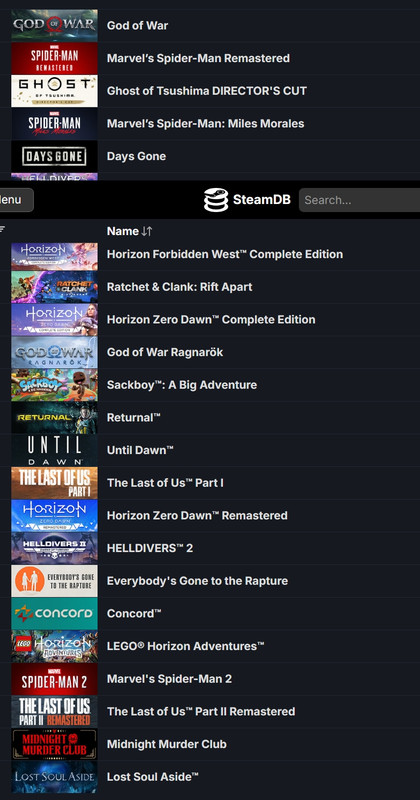This screenshot has width=420, height=800.
Task: Open Concord game thumbnail
Action: 54,613
